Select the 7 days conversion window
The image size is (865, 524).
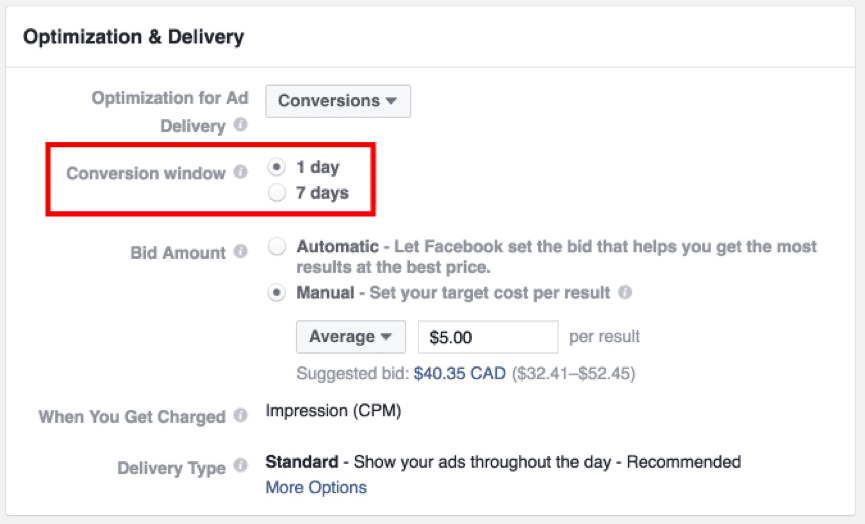tap(277, 193)
